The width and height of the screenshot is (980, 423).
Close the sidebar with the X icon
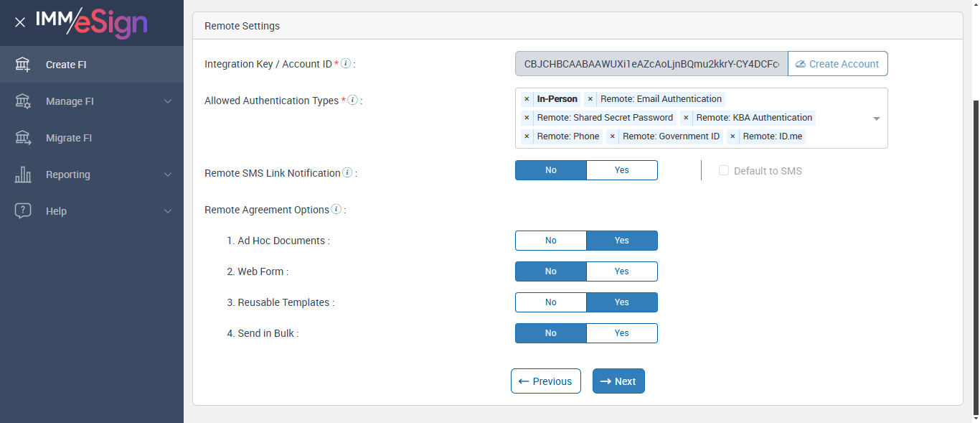pos(20,22)
